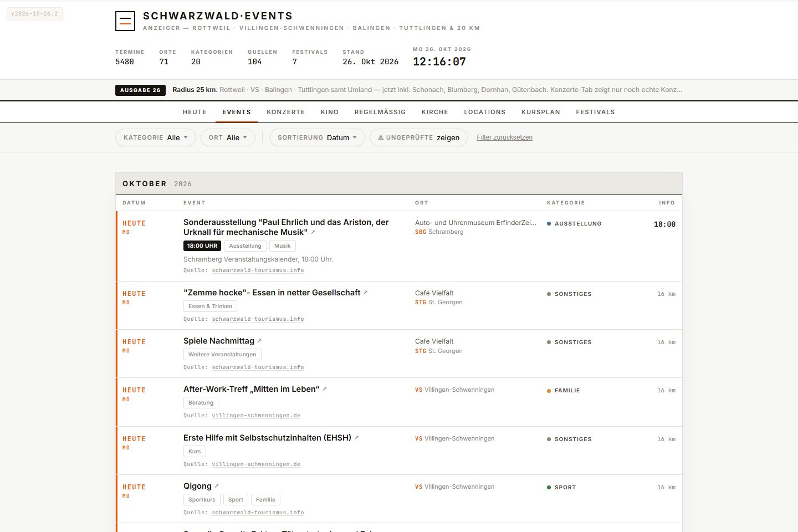The width and height of the screenshot is (798, 532).
Task: Open external link icon beside "Zemme hocke" event
Action: point(365,293)
